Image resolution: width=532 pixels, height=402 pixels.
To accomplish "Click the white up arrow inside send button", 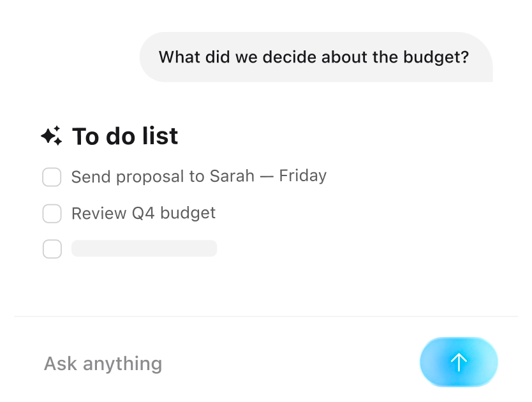I will [x=459, y=362].
